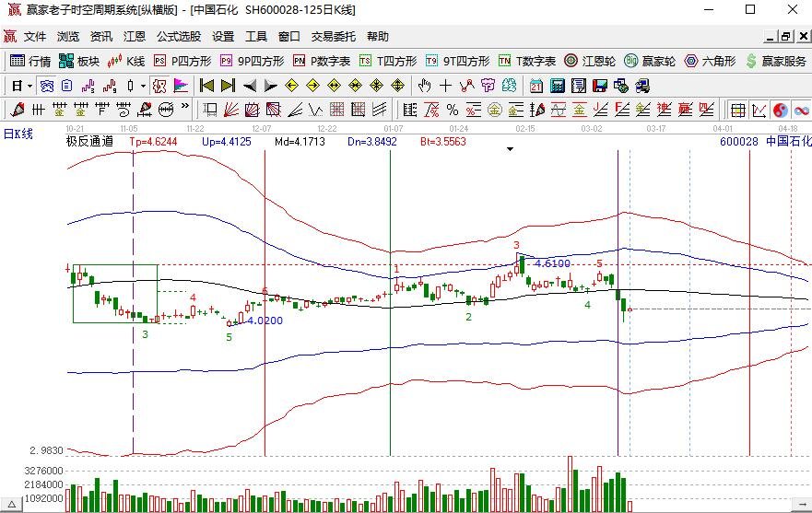812x513 pixels.
Task: Open the calendar icon
Action: 536,86
